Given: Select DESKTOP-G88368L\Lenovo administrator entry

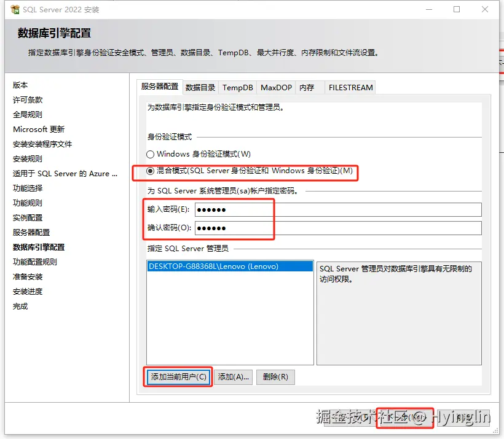Looking at the screenshot, I should click(x=230, y=266).
